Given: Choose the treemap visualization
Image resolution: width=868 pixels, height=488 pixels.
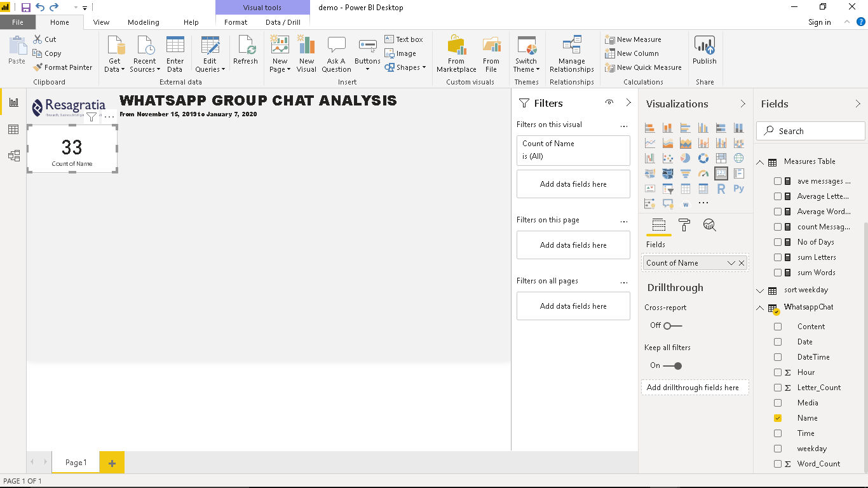Looking at the screenshot, I should (721, 158).
